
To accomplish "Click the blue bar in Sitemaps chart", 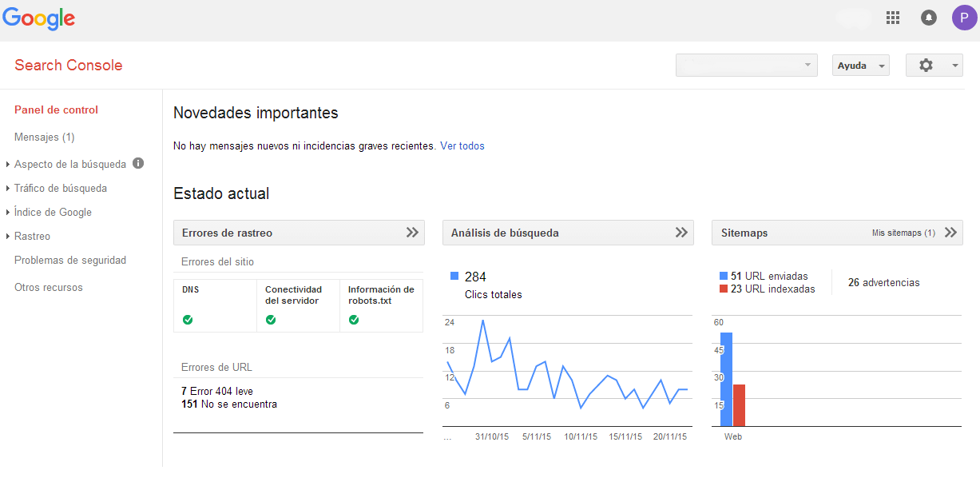I will 727,379.
